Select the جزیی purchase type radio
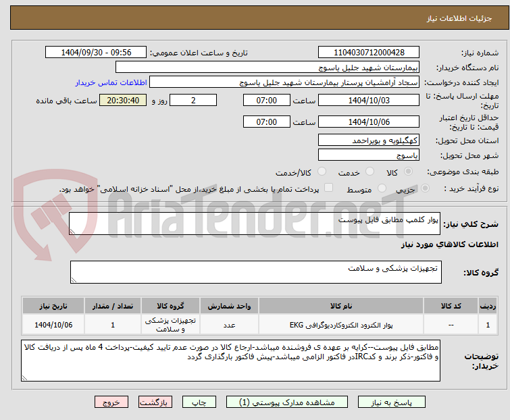 coord(425,188)
